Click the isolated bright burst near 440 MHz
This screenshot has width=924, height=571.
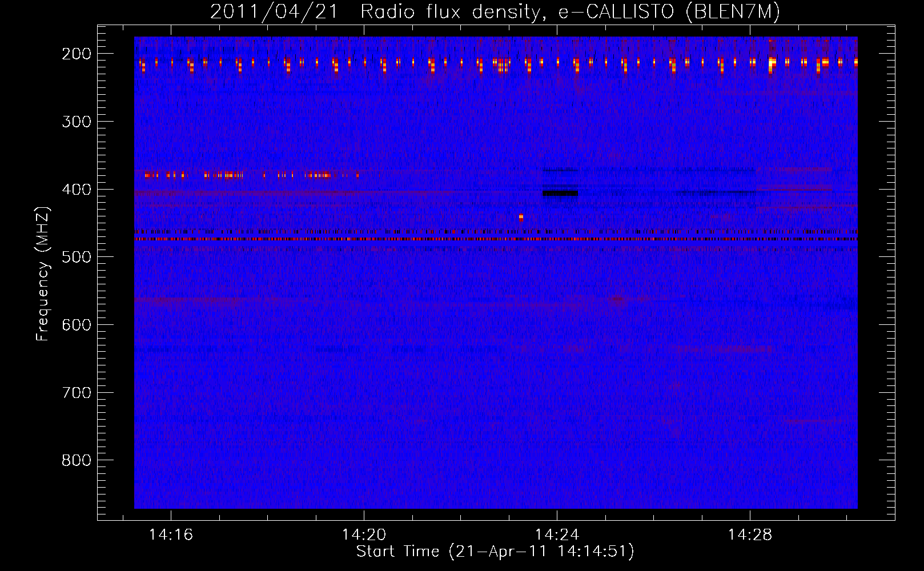(x=521, y=217)
